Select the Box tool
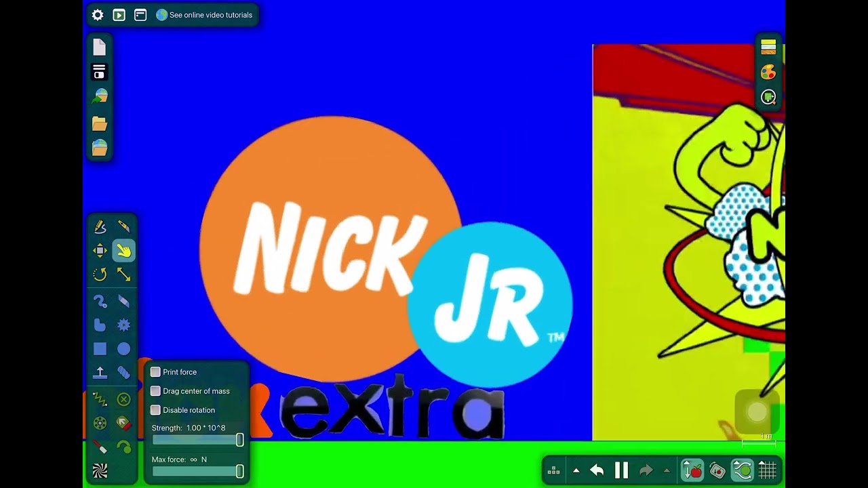The width and height of the screenshot is (868, 488). [100, 349]
